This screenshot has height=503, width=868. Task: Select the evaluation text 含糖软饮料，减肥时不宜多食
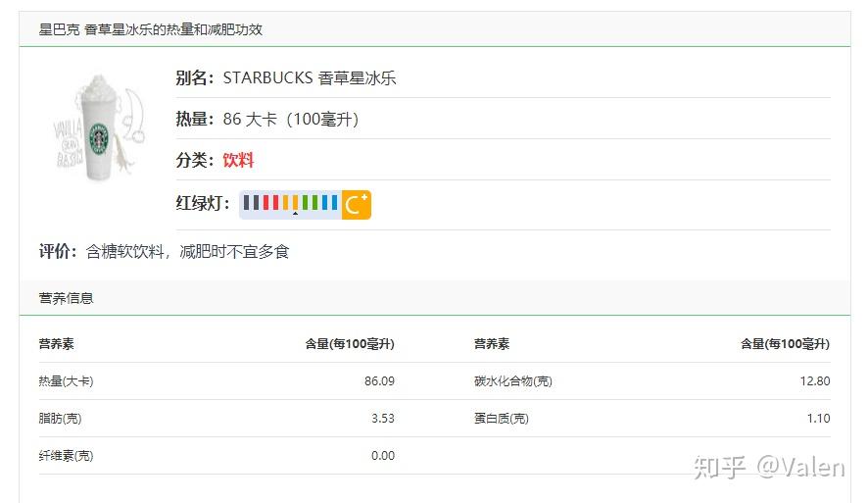point(188,251)
